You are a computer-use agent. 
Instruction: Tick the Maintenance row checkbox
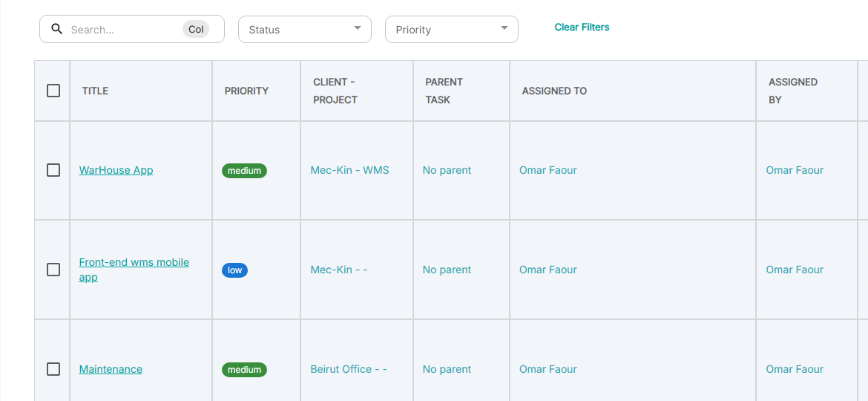click(53, 369)
